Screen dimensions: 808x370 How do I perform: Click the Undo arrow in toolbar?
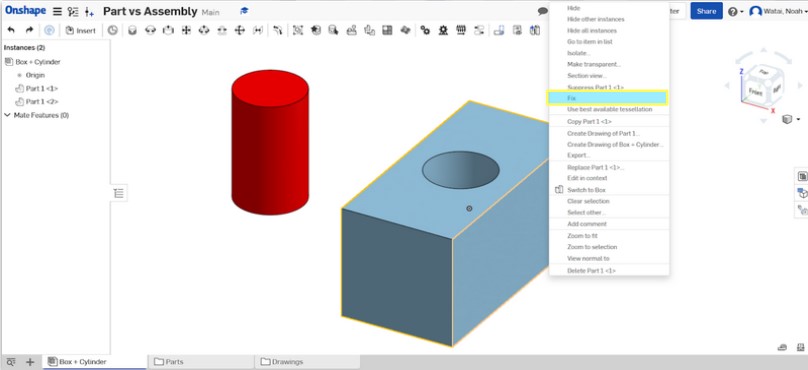coord(11,30)
